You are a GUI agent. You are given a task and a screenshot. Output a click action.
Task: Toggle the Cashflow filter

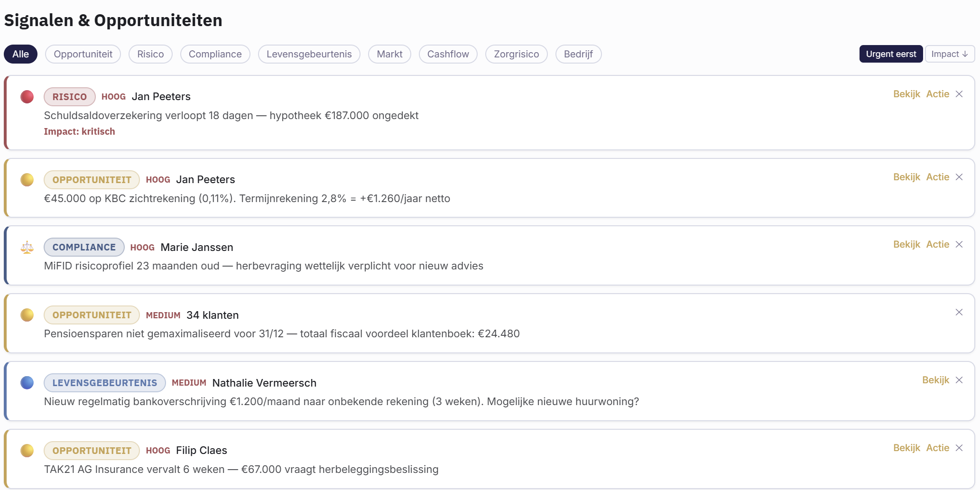[x=448, y=54]
